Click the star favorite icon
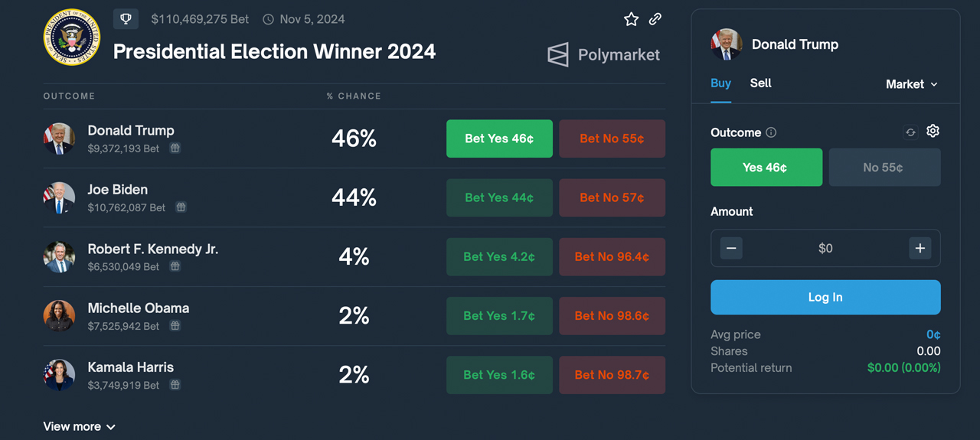This screenshot has height=440, width=980. 631,19
